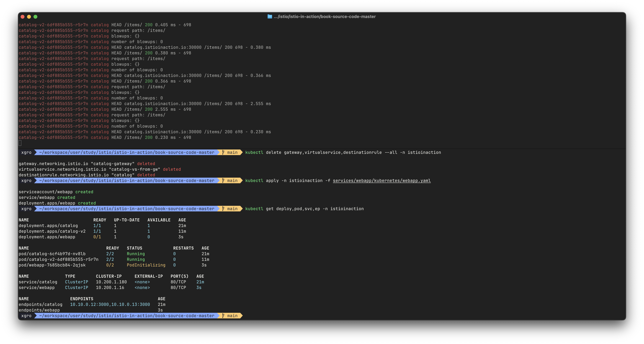Image resolution: width=644 pixels, height=344 pixels.
Task: Click 'catalog-gateway' deleted output line
Action: pos(87,164)
